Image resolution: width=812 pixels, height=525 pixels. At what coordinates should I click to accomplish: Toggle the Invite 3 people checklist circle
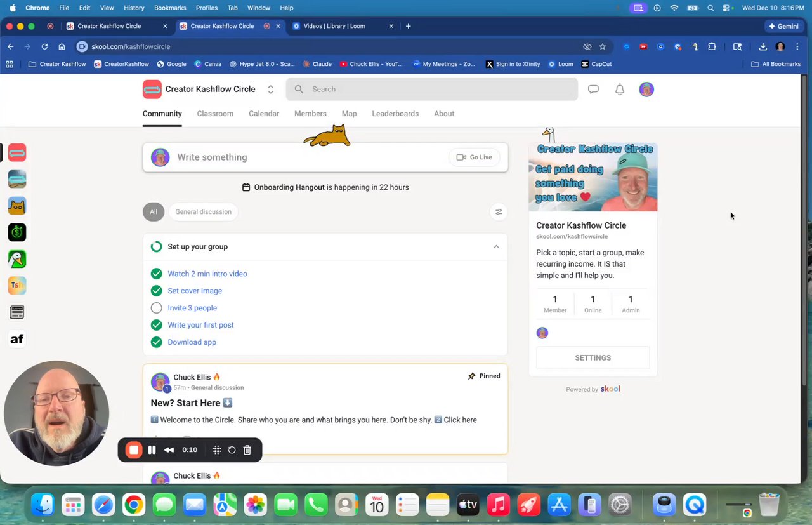pos(156,308)
